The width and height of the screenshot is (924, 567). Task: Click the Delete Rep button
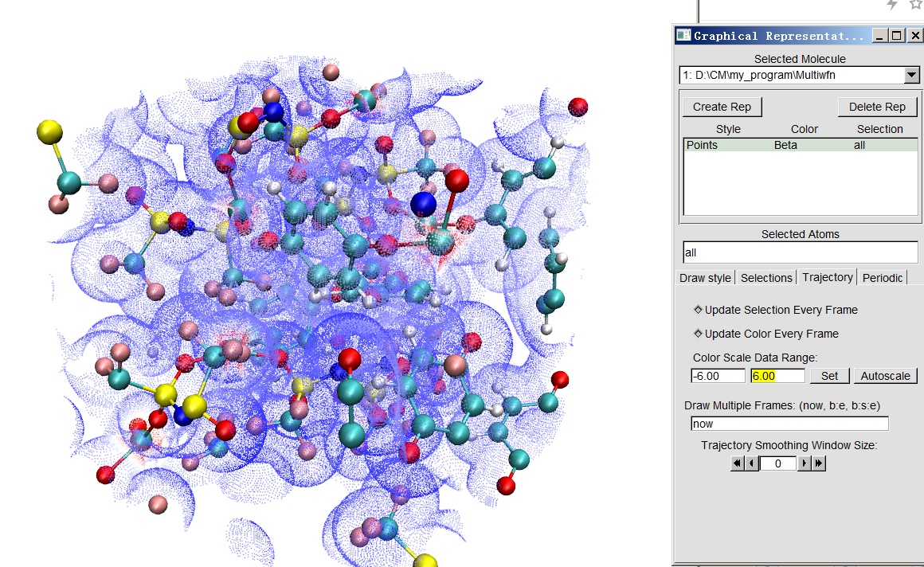(877, 107)
